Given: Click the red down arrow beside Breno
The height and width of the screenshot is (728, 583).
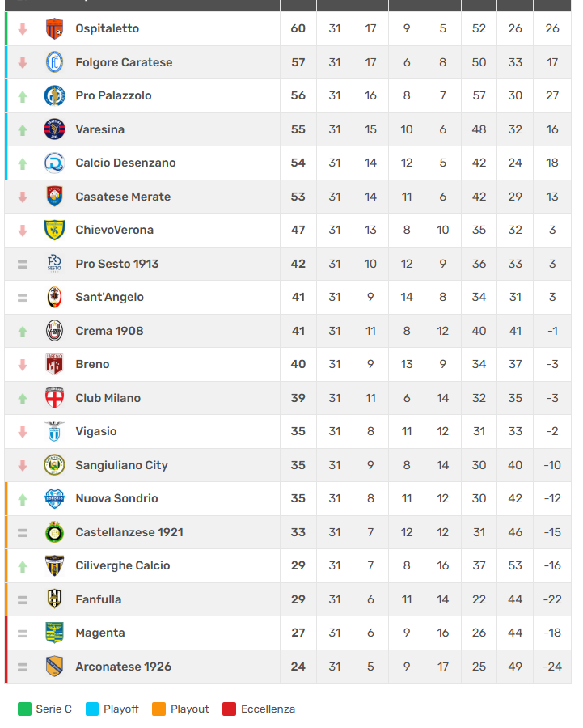Looking at the screenshot, I should [x=23, y=365].
